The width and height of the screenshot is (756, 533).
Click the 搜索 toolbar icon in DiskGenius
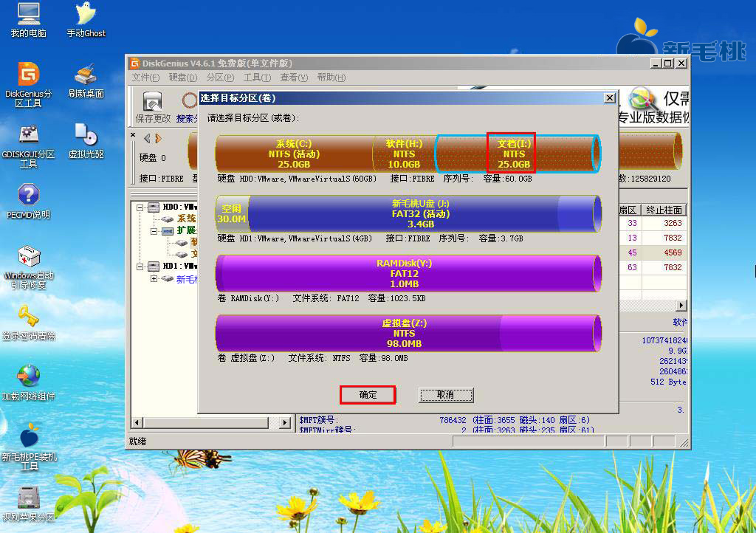tap(188, 107)
